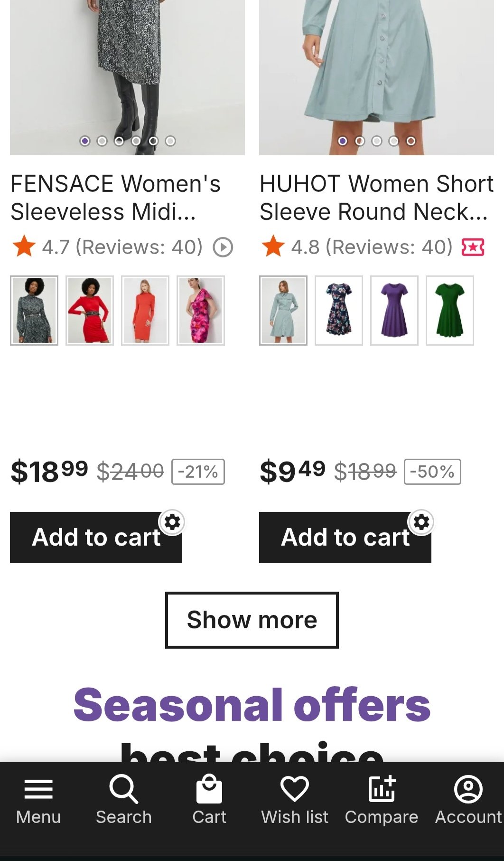Open options gear on HUHOT Add to cart

(421, 522)
